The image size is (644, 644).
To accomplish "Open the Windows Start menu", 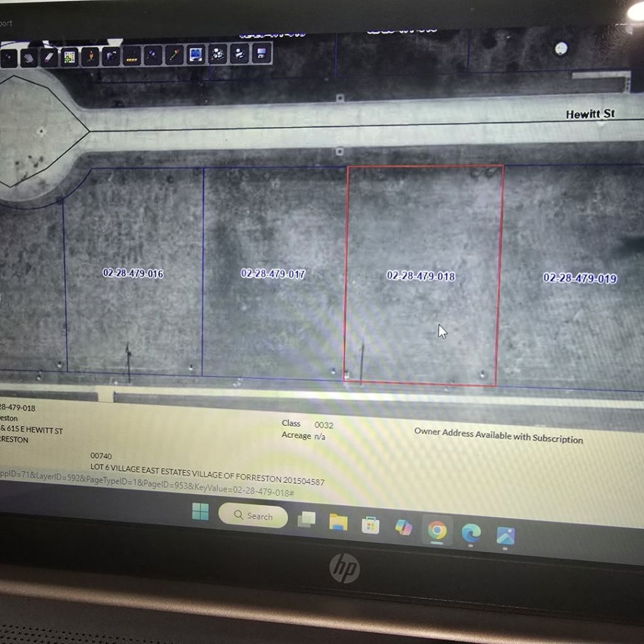I will coord(200,513).
